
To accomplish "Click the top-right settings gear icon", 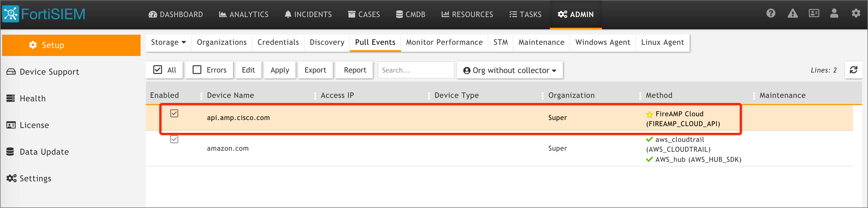I will (x=856, y=14).
